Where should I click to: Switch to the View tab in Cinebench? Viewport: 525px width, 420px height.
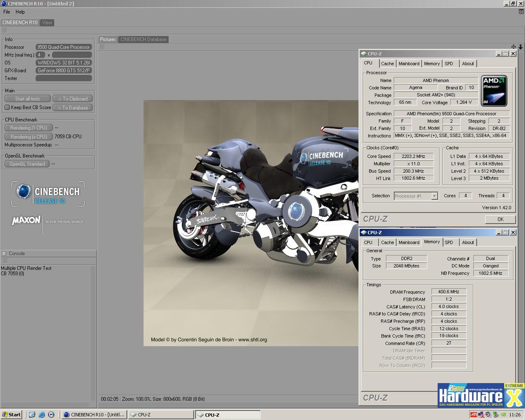coord(47,23)
